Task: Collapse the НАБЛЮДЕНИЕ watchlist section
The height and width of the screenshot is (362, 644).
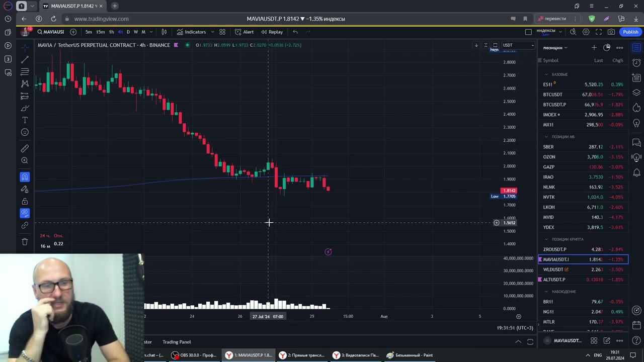Action: 546,292
